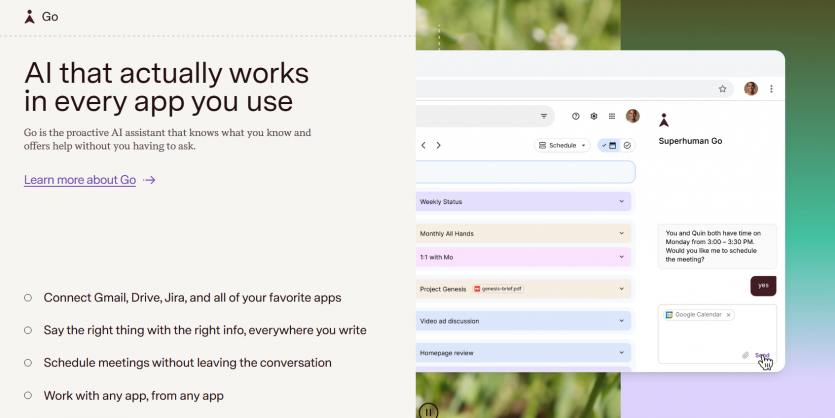Open the Schedule view dropdown

tap(563, 145)
